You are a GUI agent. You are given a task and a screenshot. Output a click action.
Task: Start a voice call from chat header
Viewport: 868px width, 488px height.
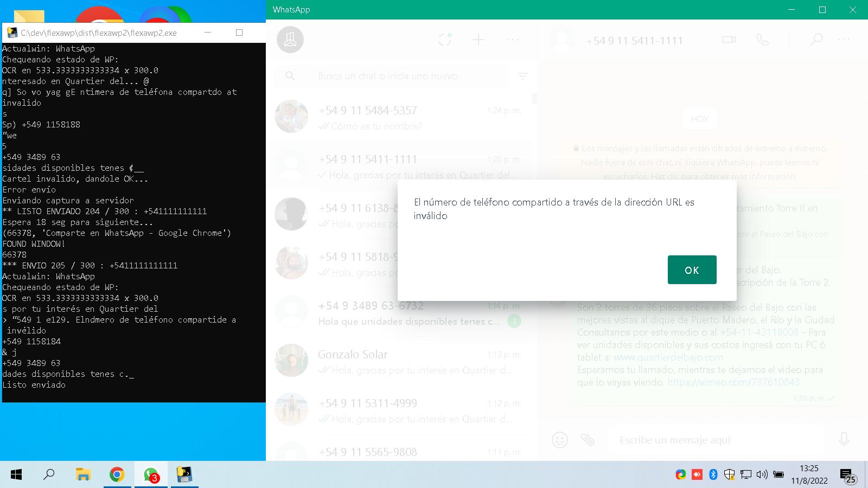pos(763,40)
